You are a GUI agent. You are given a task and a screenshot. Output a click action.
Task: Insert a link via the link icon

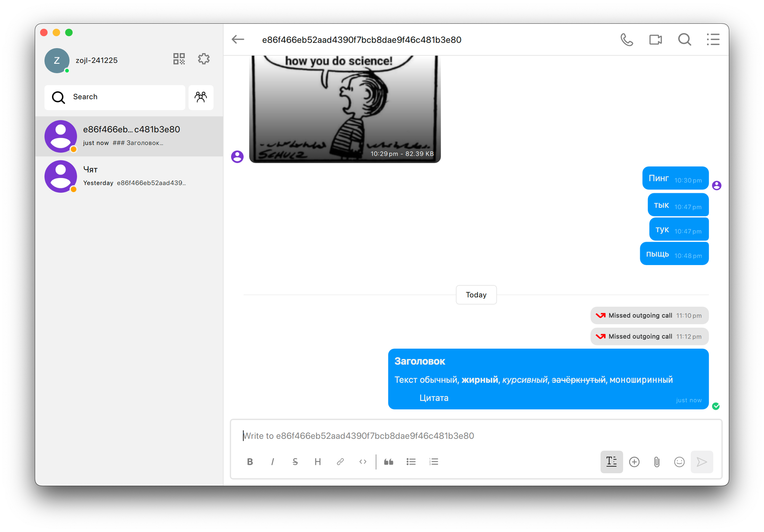pos(340,462)
